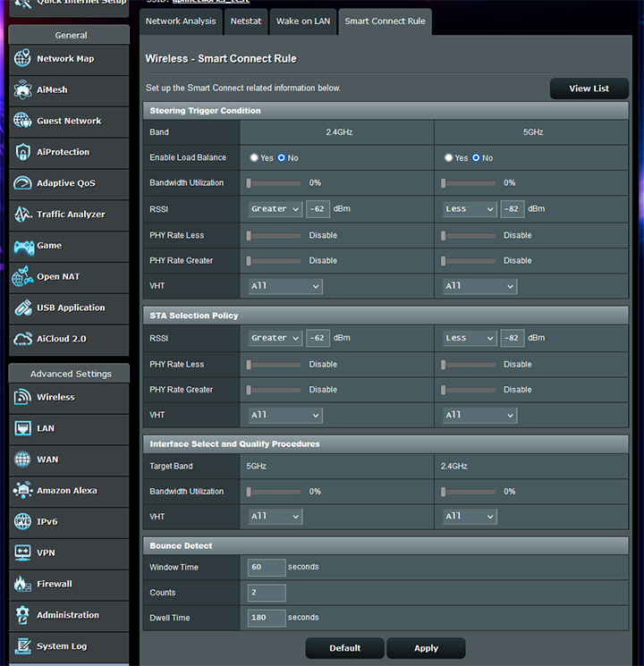Image resolution: width=644 pixels, height=666 pixels.
Task: Select the Adaptive QoS gauge icon
Action: (x=22, y=183)
